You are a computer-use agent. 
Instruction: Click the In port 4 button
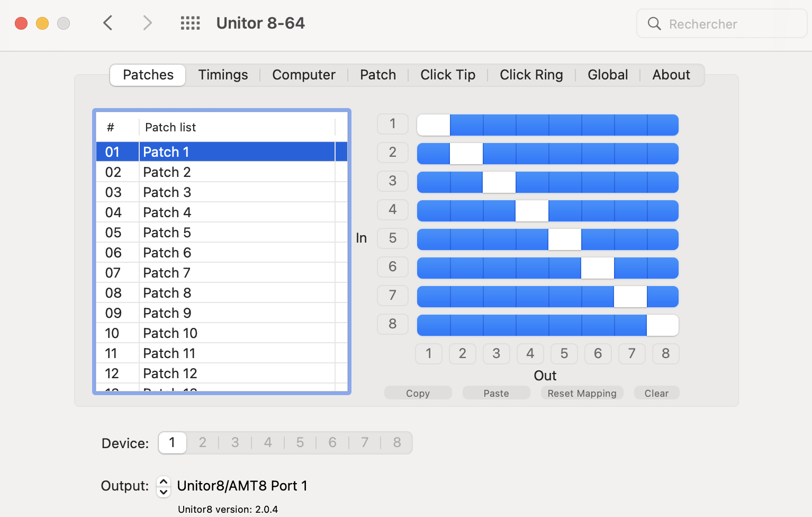pos(392,210)
